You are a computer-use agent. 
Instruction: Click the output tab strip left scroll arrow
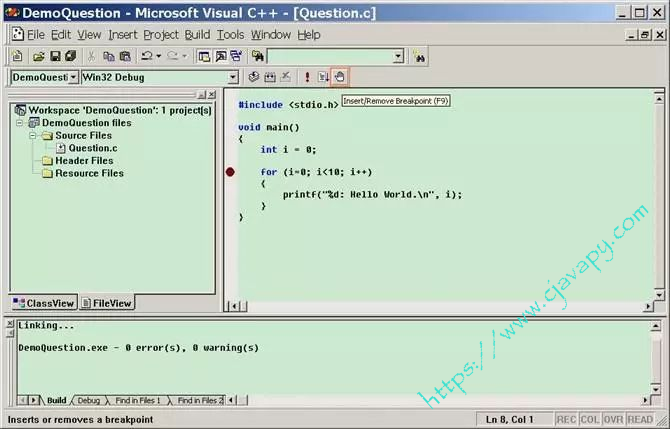(22, 400)
